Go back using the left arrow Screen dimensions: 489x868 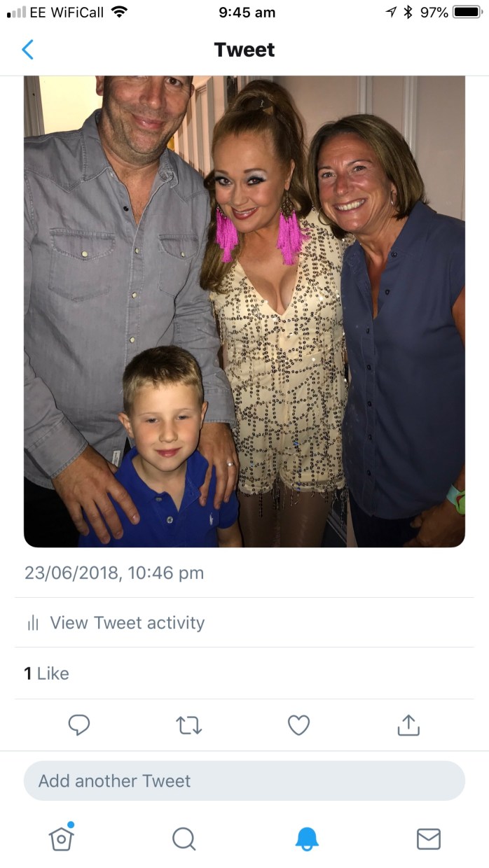point(27,50)
